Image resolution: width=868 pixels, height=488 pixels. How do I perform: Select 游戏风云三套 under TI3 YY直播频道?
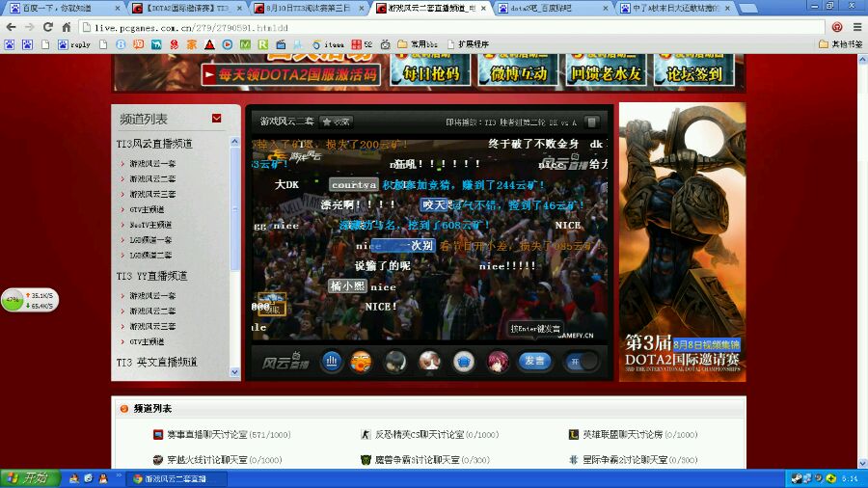coord(152,326)
